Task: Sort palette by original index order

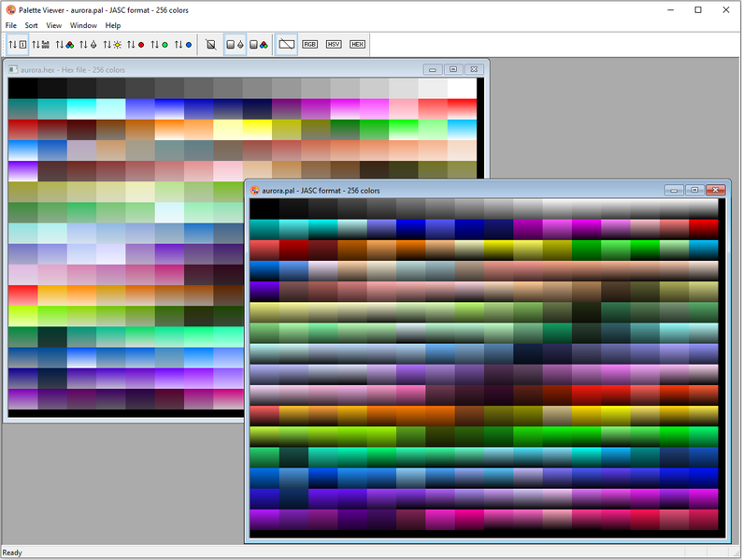Action: pos(18,45)
